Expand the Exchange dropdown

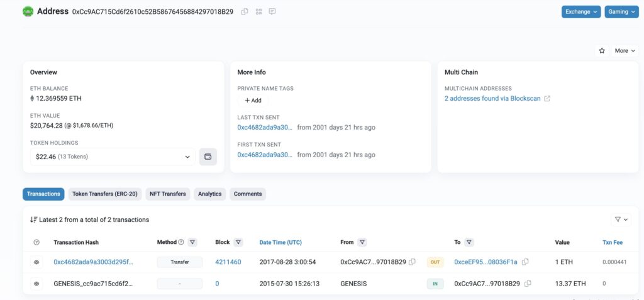tap(581, 12)
